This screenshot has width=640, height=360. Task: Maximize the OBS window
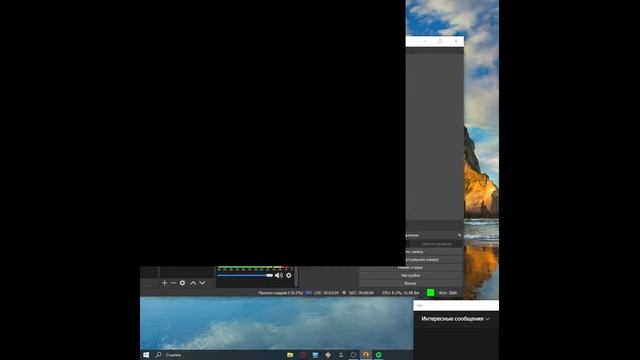pos(440,41)
